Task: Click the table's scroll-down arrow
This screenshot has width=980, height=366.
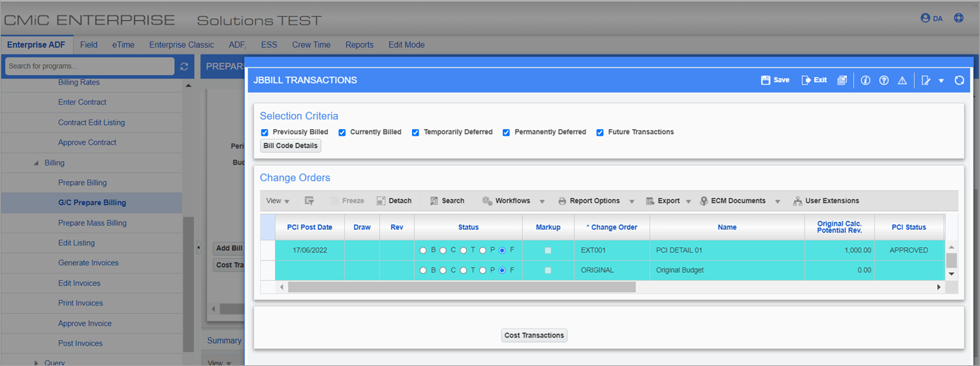Action: pos(952,274)
